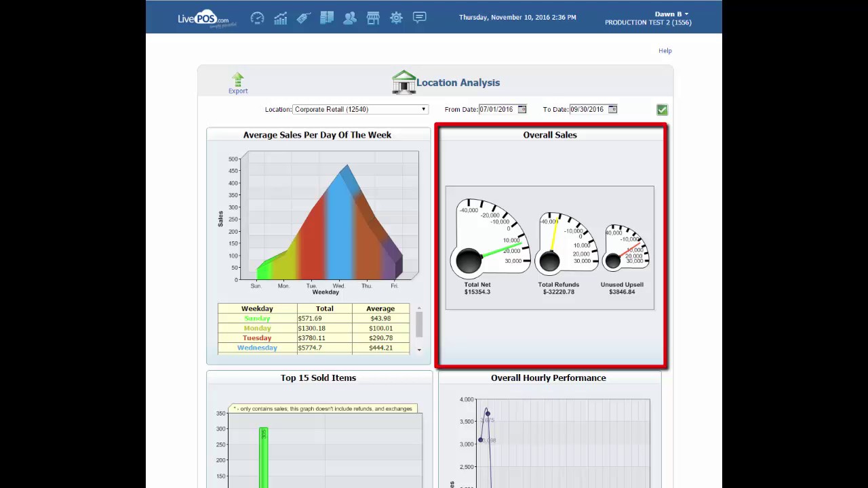
Task: Click the $444.21 average cell
Action: click(x=380, y=348)
